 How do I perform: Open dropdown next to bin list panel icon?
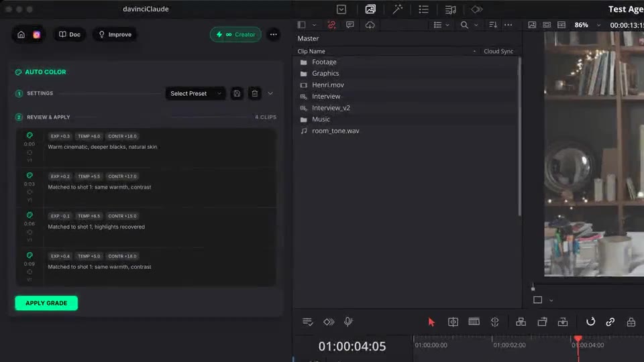314,25
